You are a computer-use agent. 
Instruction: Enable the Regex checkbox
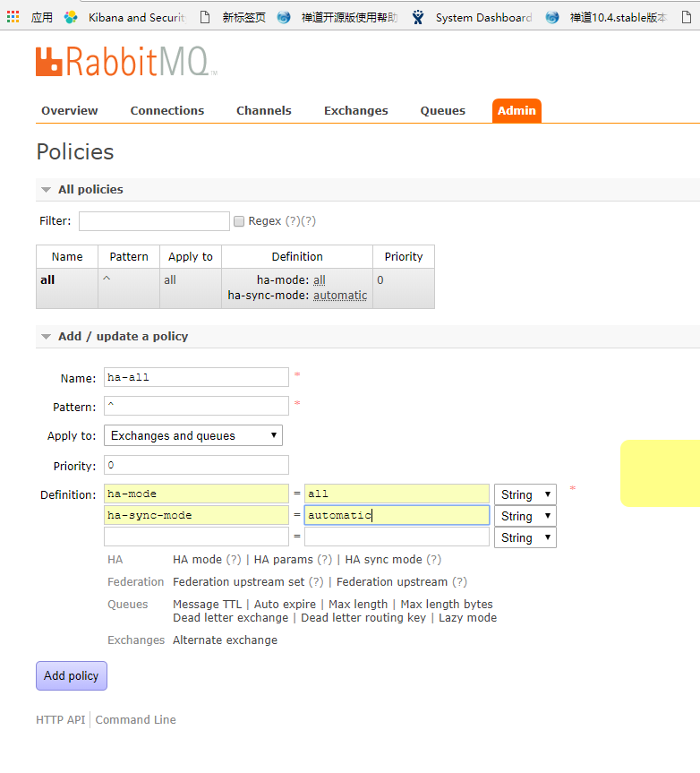click(x=239, y=221)
